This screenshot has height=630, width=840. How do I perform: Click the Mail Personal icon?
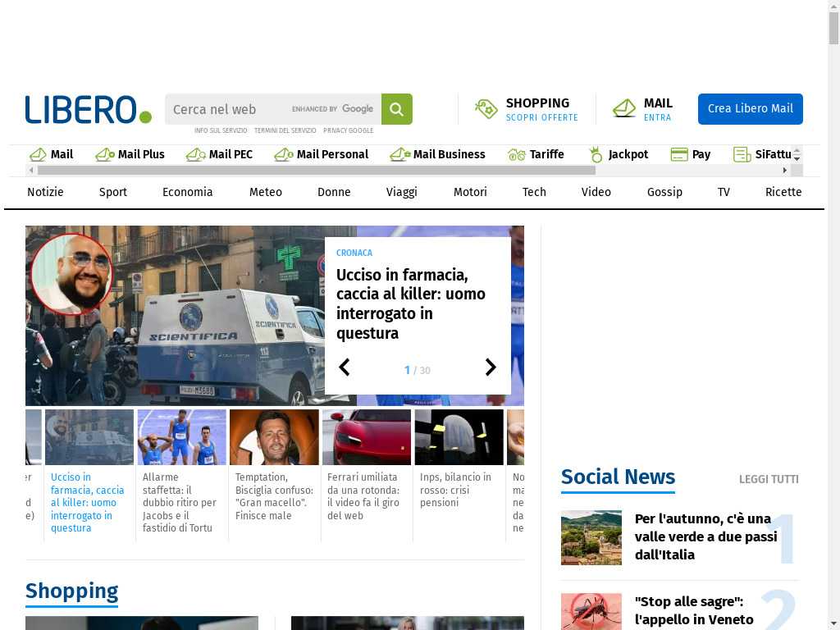(283, 155)
